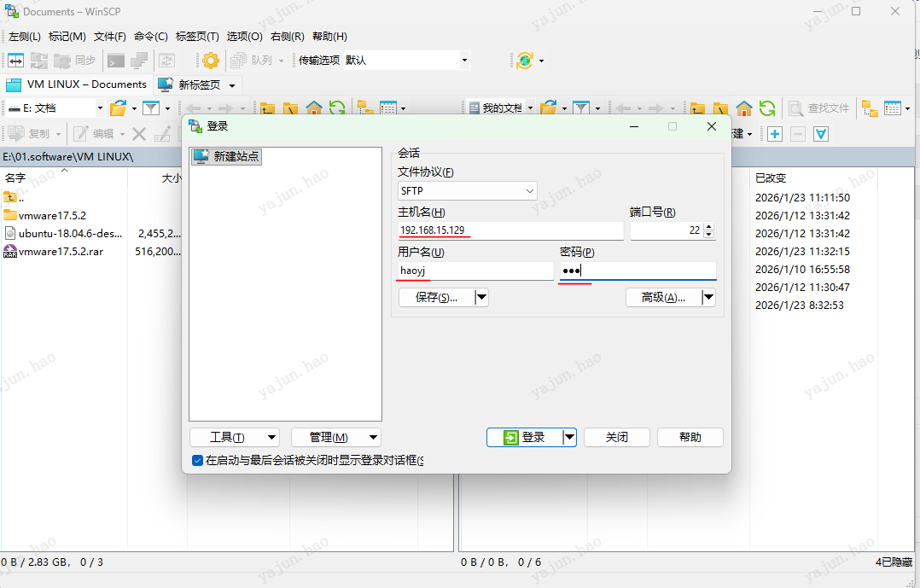Show the directory tree in the left panel
The image size is (920, 588).
point(365,108)
